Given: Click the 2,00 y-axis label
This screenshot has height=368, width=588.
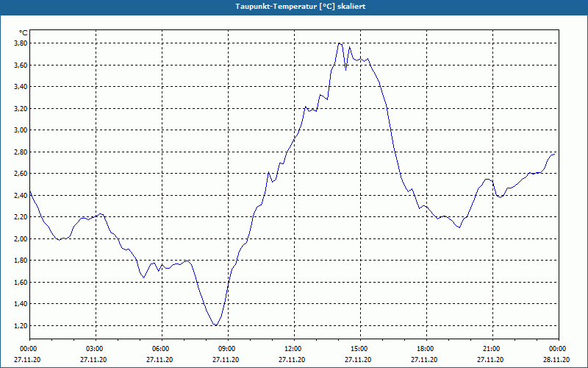Looking at the screenshot, I should [21, 238].
